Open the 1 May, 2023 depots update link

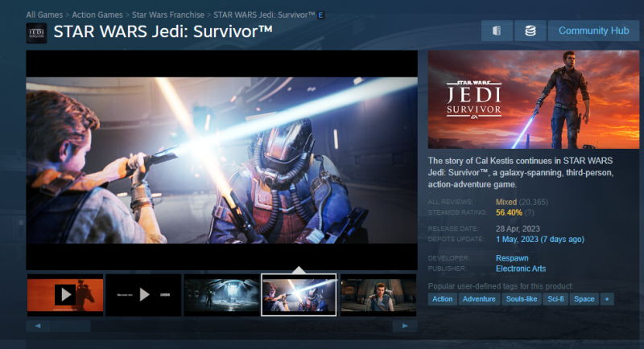point(539,239)
